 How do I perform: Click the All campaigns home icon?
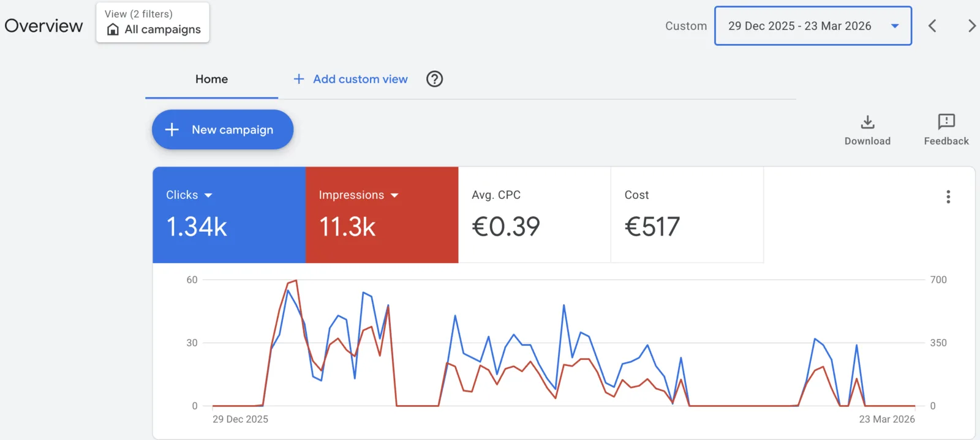(x=113, y=29)
